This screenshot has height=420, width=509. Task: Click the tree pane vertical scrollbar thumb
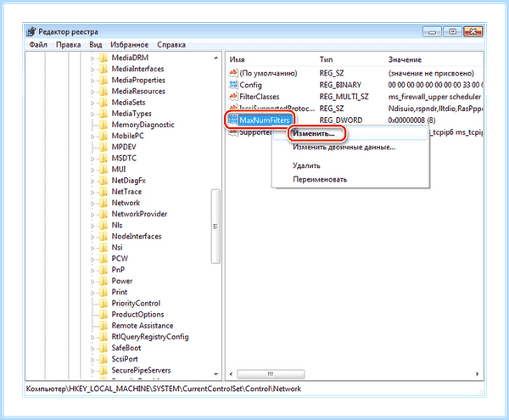(x=215, y=227)
